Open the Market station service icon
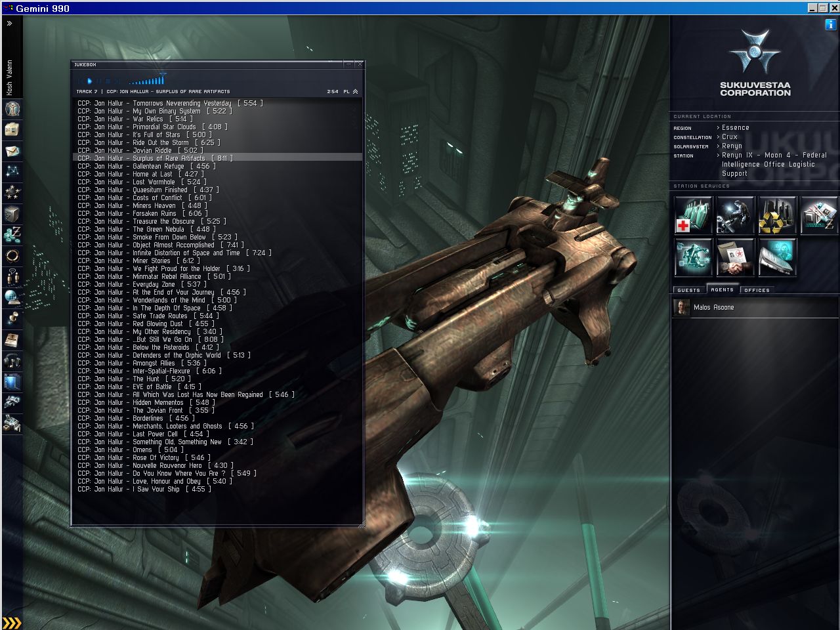The height and width of the screenshot is (630, 840). [818, 215]
